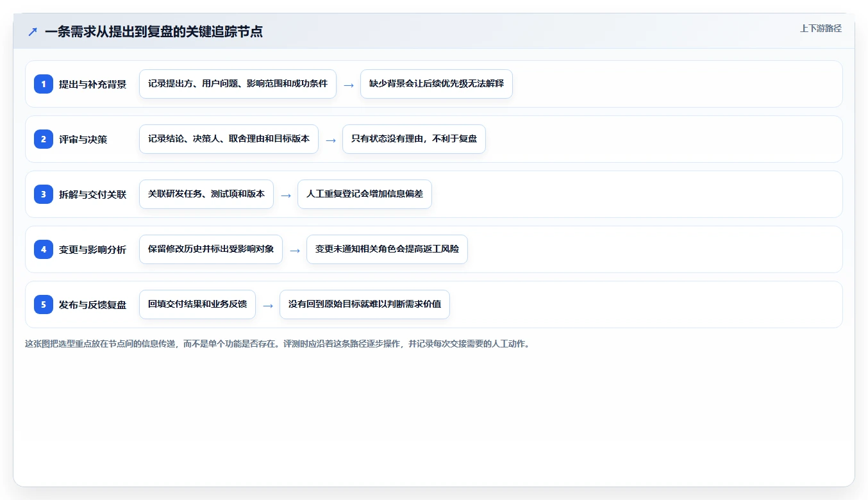Select the 关联研发任务、测试项和版本 box
This screenshot has width=868, height=500.
(206, 194)
